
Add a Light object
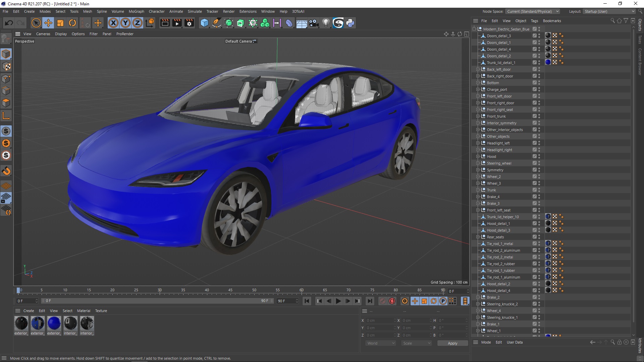click(x=326, y=23)
